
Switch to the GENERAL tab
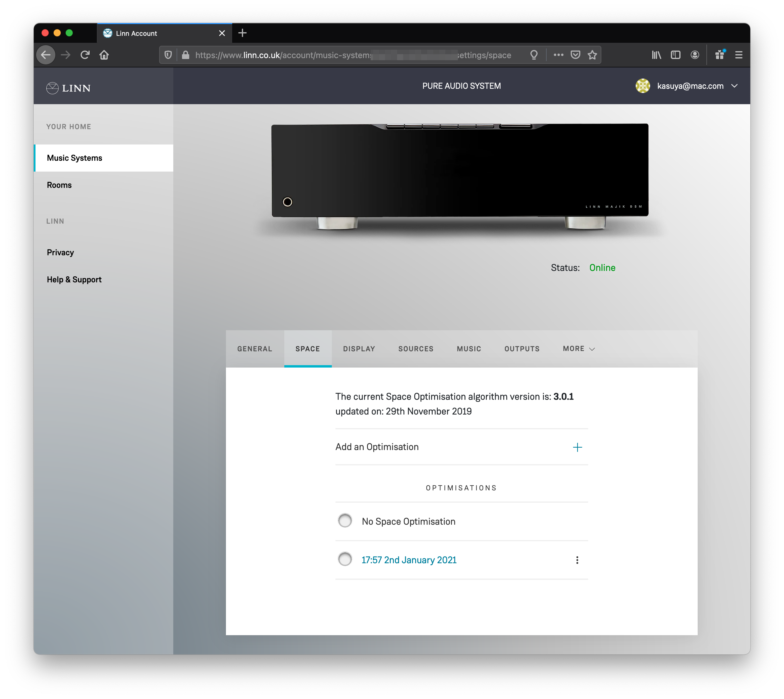click(255, 349)
